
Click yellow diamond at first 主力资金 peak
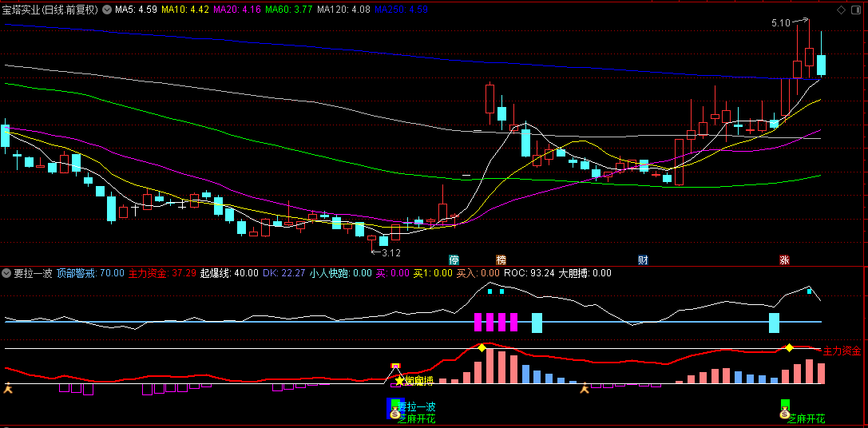tap(482, 347)
